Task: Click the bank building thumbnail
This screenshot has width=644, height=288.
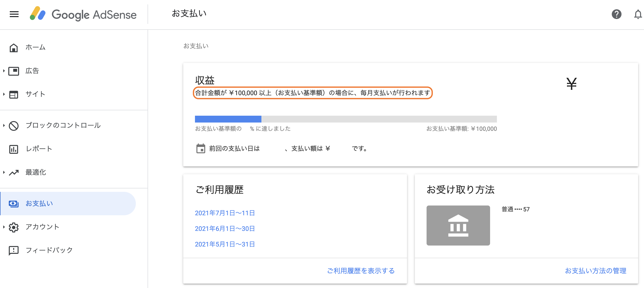Action: pos(458,225)
